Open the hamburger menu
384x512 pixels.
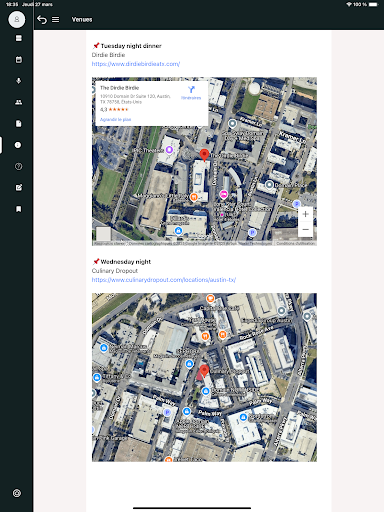point(56,20)
